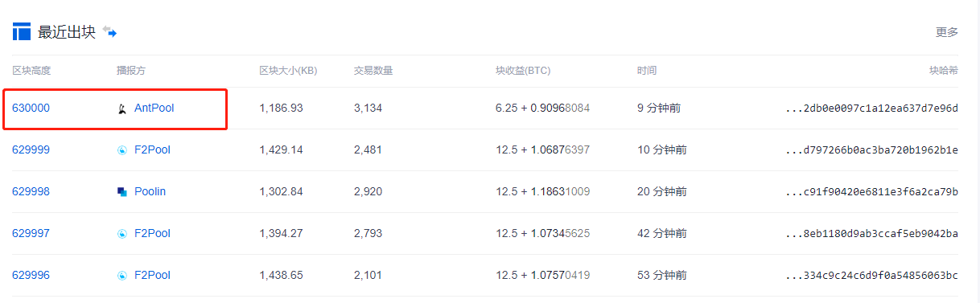
Task: Click block size value 1,186.93
Action: click(x=281, y=108)
